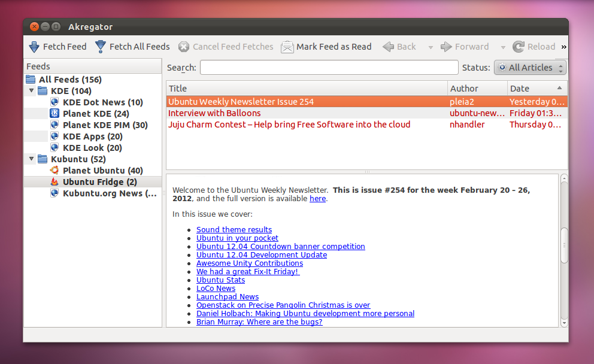594x364 pixels.
Task: Select Kubuntu.org News feed label
Action: (110, 193)
